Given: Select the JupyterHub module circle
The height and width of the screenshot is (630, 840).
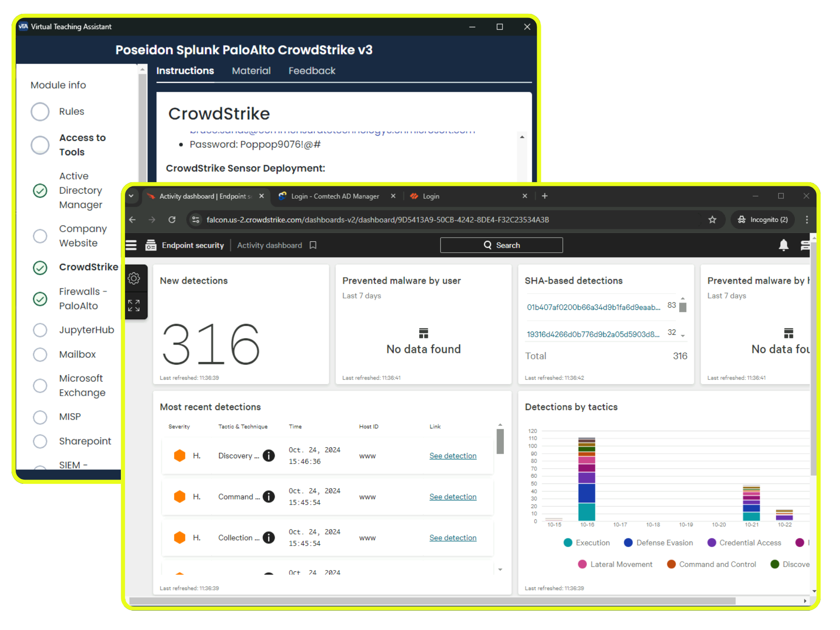Looking at the screenshot, I should pos(40,330).
